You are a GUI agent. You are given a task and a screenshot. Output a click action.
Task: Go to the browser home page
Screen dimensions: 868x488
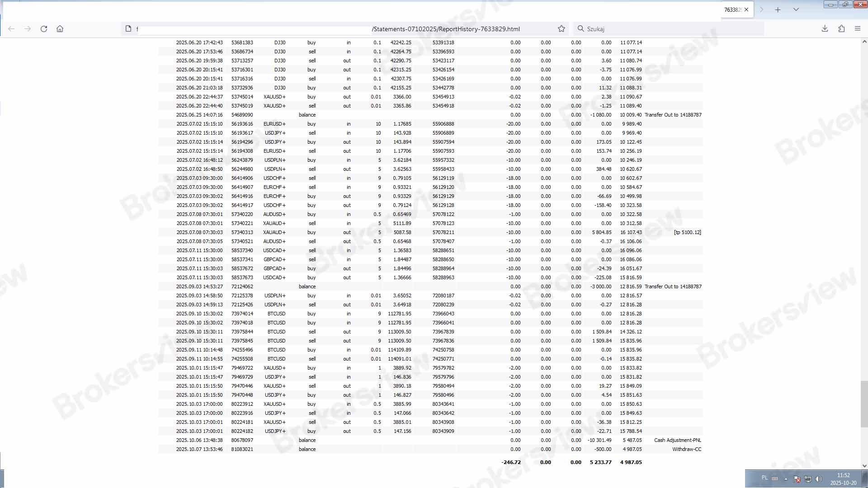coord(60,29)
